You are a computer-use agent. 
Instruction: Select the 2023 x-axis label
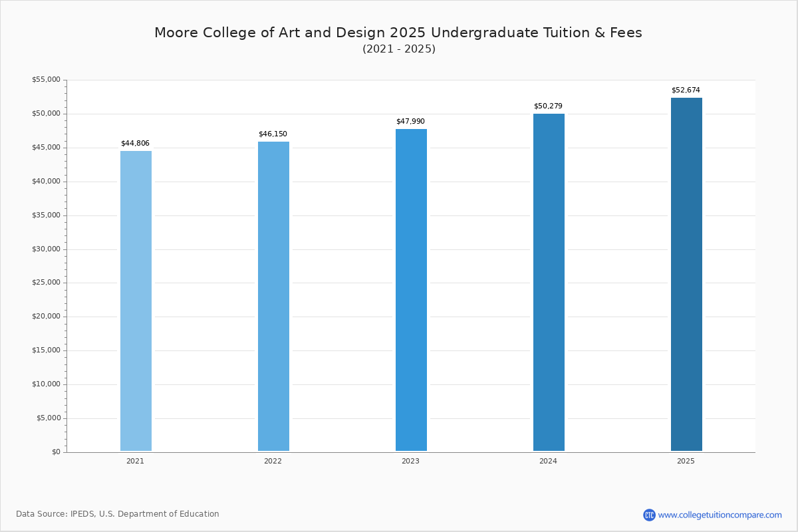(410, 461)
